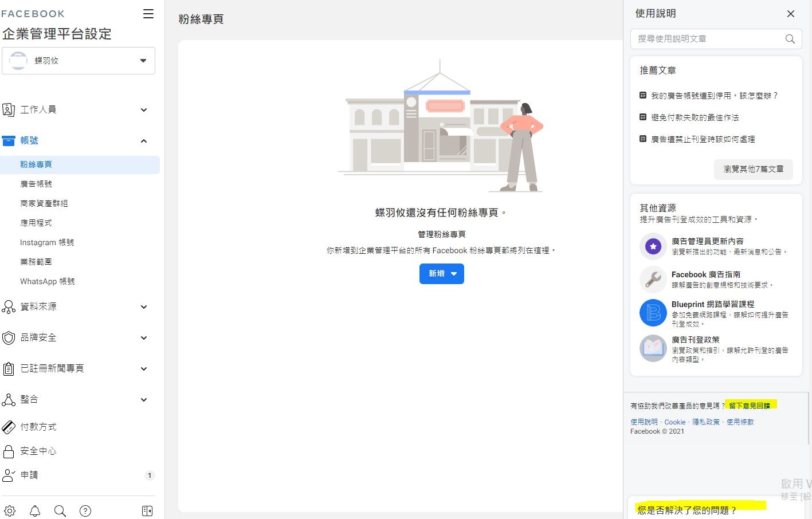Open 安全中心 in the sidebar

pyautogui.click(x=38, y=451)
